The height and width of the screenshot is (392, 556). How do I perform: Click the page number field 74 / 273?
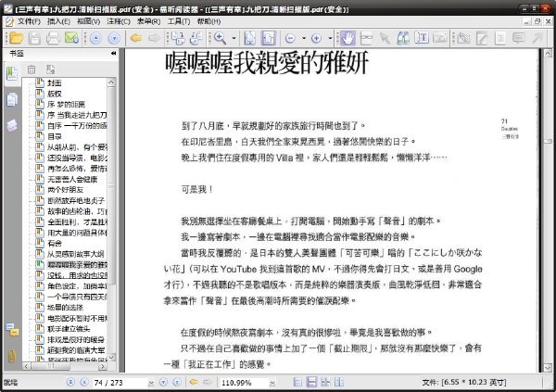tap(120, 383)
